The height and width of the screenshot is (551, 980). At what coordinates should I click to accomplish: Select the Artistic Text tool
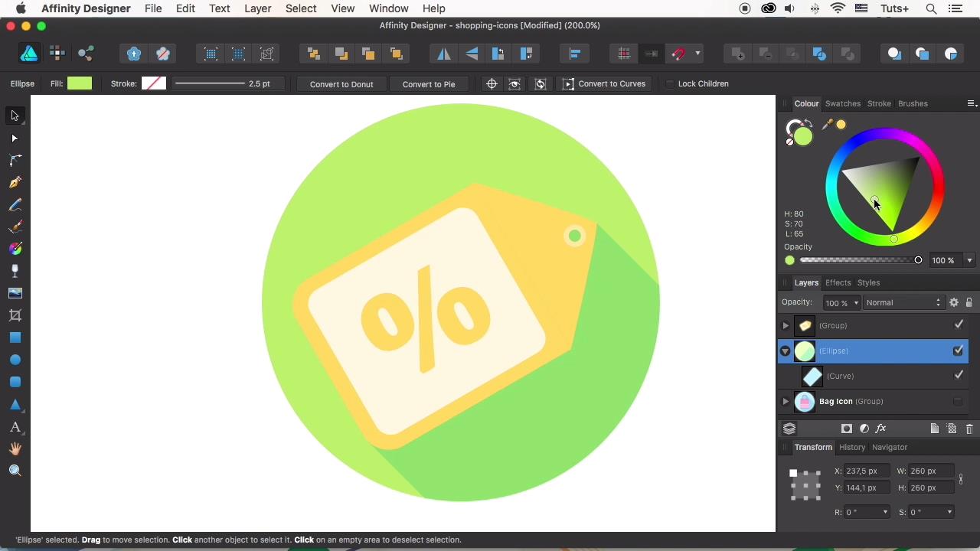click(x=15, y=427)
